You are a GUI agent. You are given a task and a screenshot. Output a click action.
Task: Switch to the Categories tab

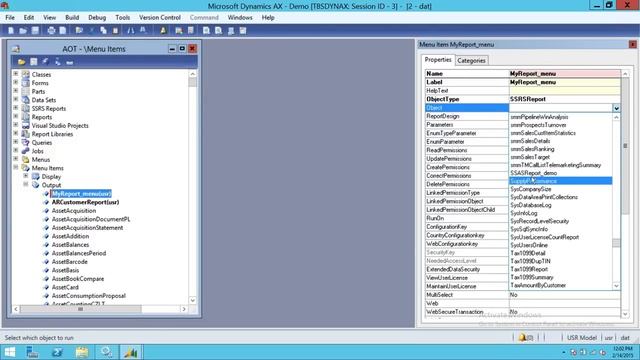471,60
